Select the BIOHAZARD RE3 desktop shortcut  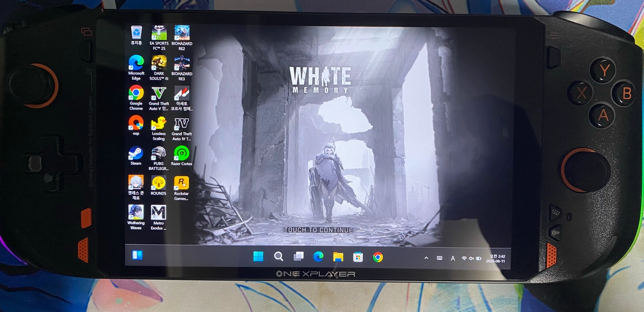[182, 68]
